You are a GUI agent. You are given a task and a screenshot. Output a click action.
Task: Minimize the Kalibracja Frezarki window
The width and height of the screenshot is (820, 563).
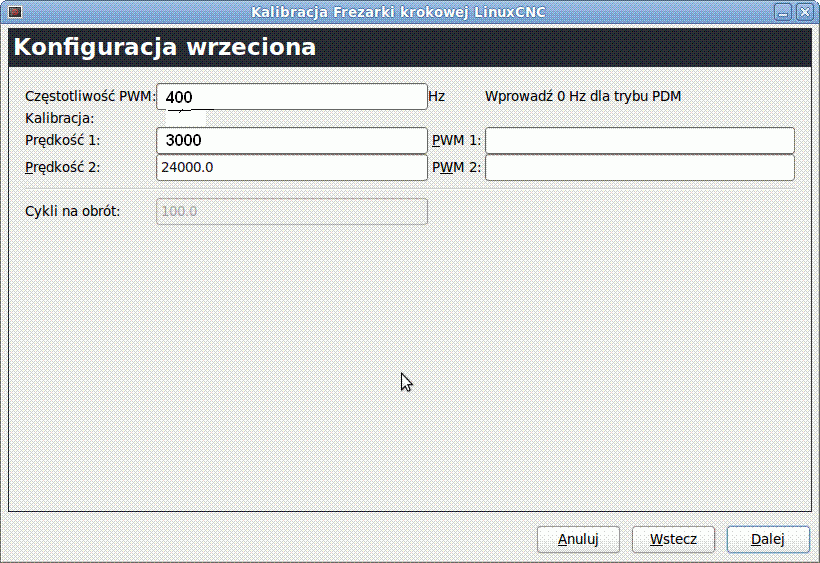(x=783, y=12)
